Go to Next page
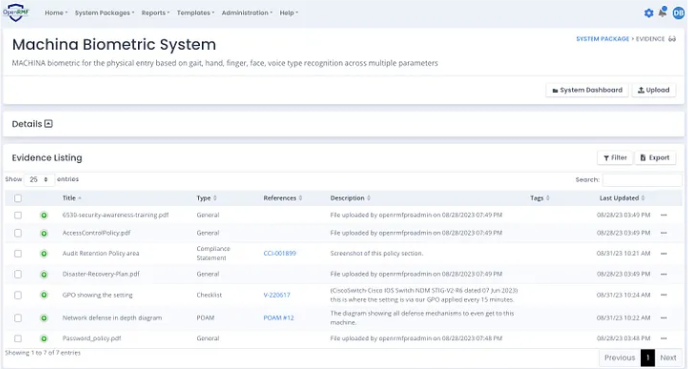 [x=668, y=358]
